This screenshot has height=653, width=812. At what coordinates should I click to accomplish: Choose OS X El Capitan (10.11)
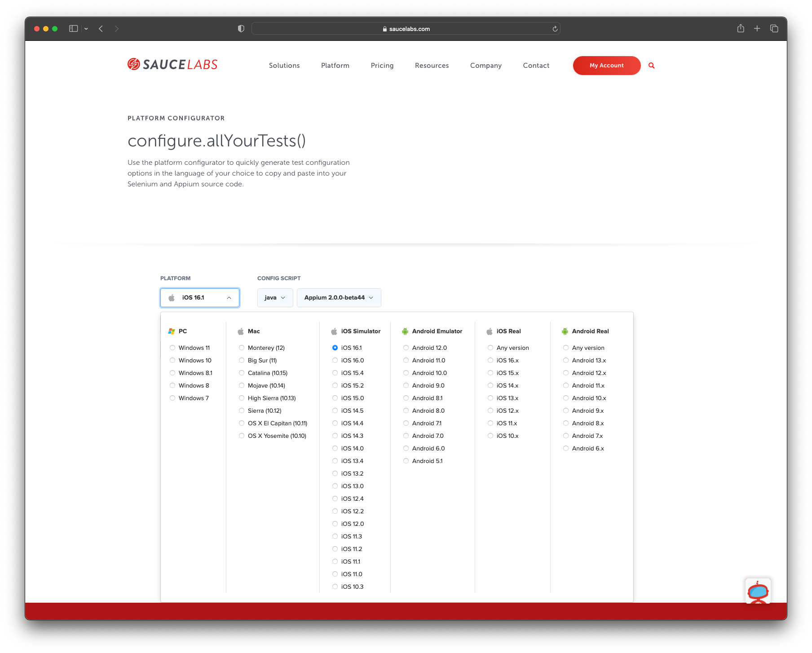(274, 424)
